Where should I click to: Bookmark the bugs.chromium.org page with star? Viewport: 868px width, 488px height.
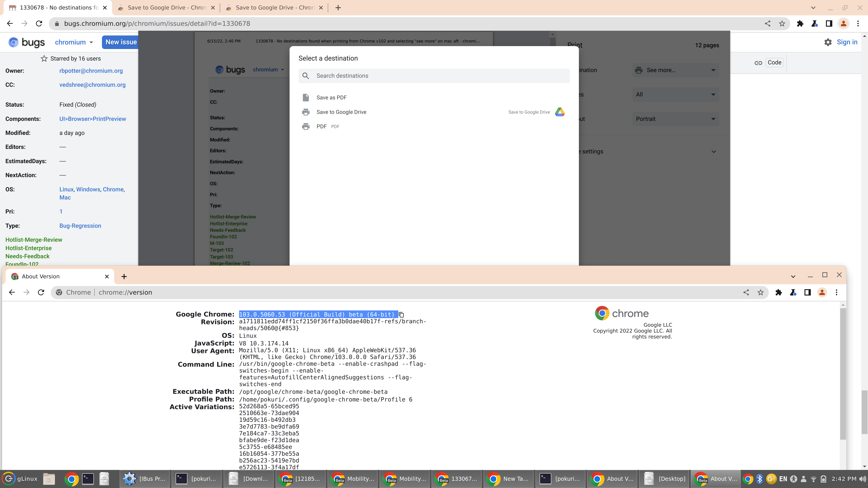click(782, 23)
